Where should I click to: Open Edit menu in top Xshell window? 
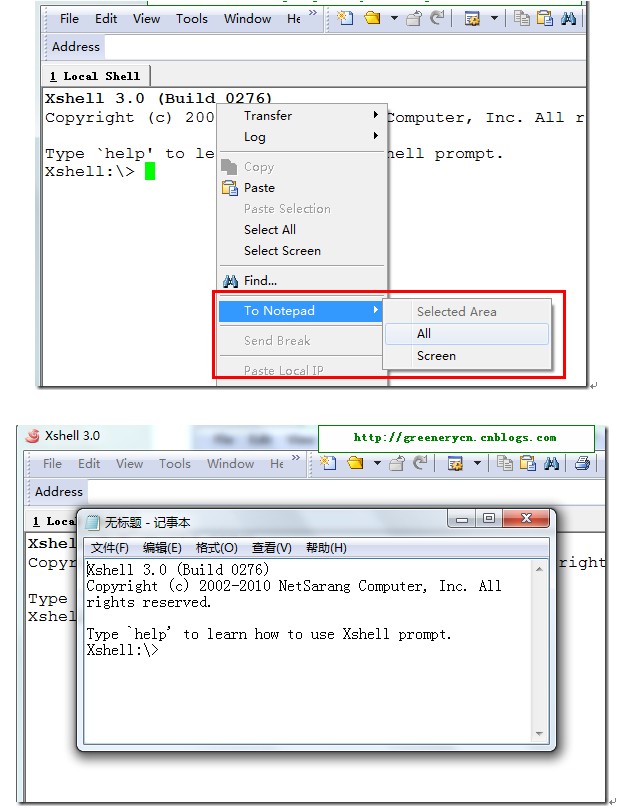106,19
